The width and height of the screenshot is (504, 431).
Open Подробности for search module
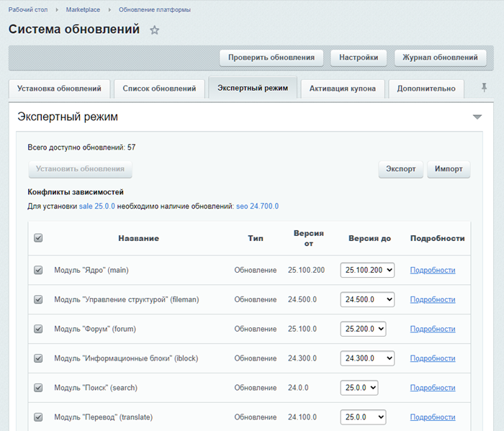pyautogui.click(x=433, y=388)
